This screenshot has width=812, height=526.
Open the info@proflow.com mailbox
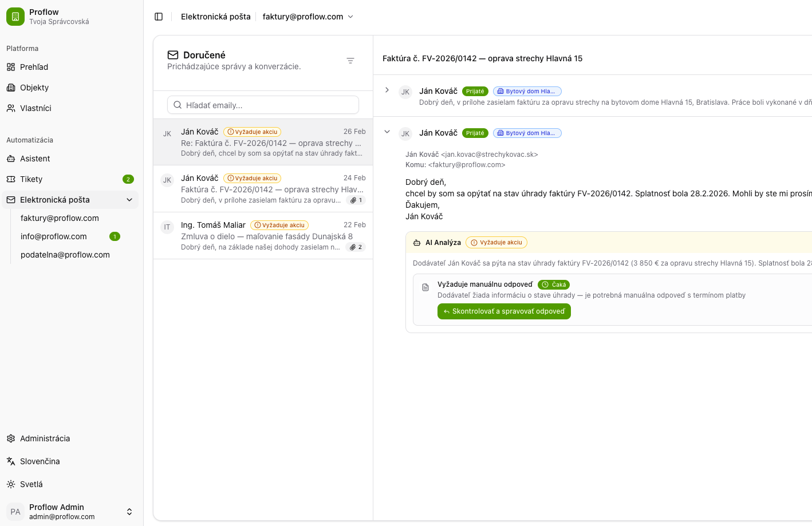[54, 236]
